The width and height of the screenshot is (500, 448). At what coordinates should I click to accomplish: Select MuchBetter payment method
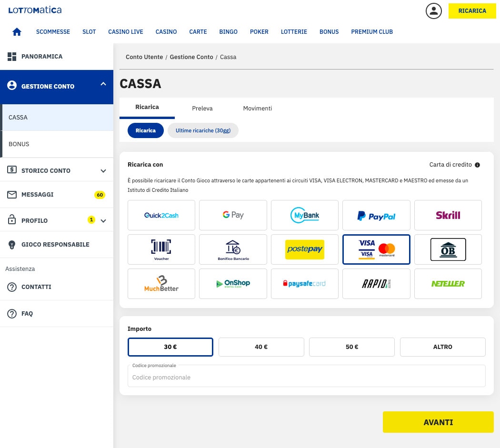coord(161,284)
